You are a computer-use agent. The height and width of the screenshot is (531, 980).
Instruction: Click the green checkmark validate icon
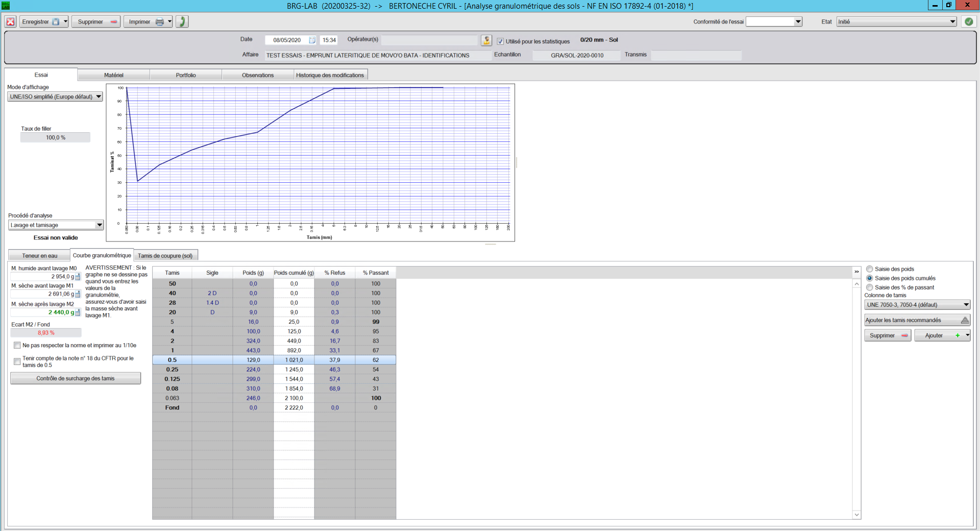coord(968,22)
